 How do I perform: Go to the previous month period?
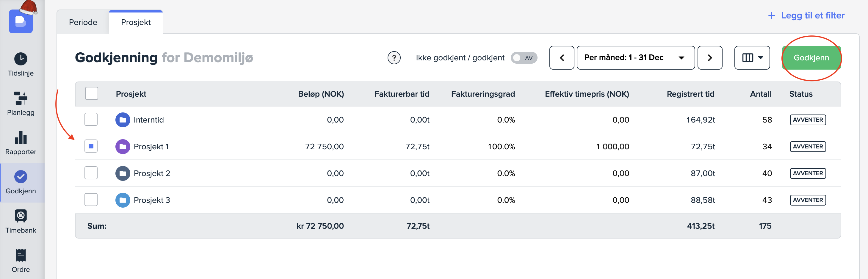tap(562, 58)
